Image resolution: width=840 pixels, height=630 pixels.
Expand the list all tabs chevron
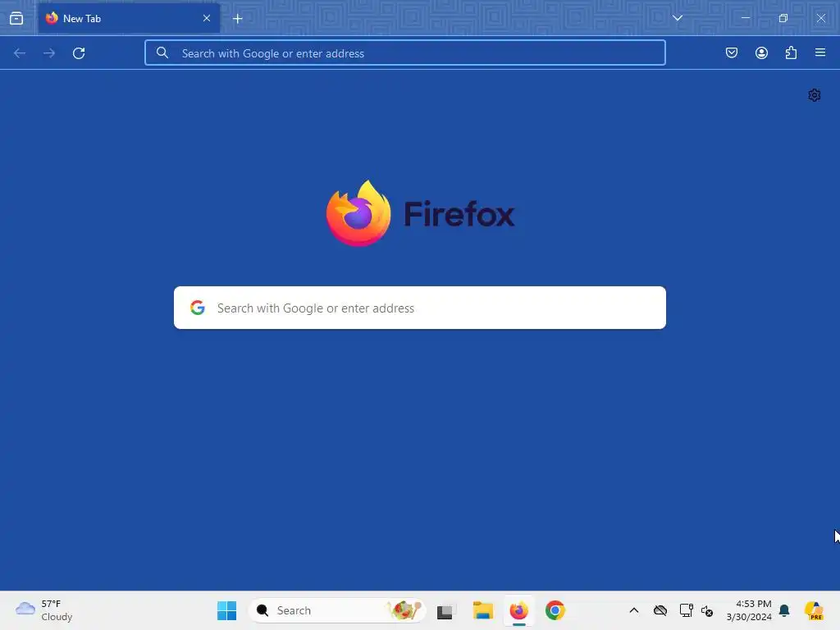pos(678,18)
